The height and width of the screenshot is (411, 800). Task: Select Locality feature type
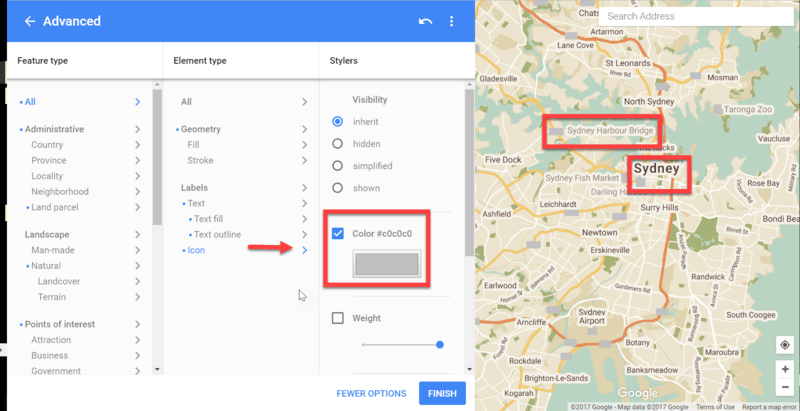(x=47, y=176)
